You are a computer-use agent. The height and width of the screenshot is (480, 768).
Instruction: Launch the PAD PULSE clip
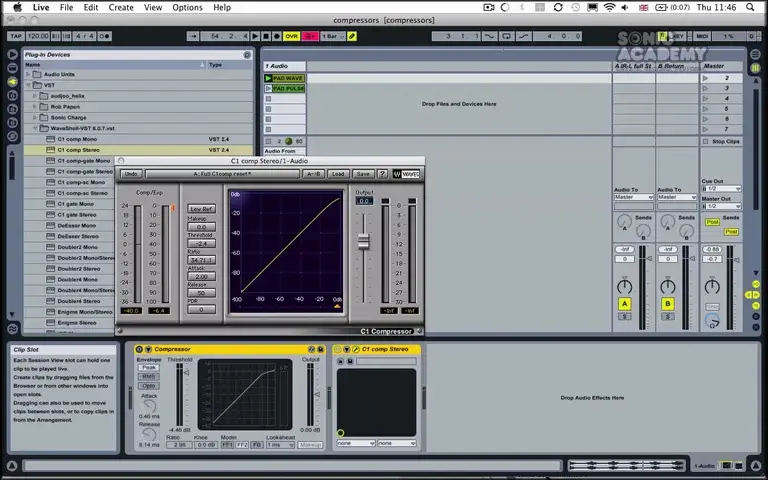268,89
